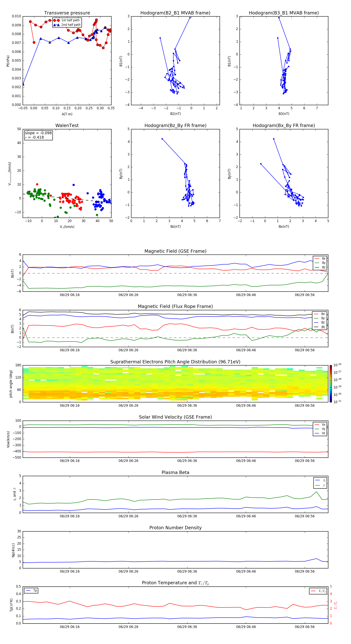Click '06/29 06:56' tick under temperature plot
351x644 pixels.
tap(305, 627)
